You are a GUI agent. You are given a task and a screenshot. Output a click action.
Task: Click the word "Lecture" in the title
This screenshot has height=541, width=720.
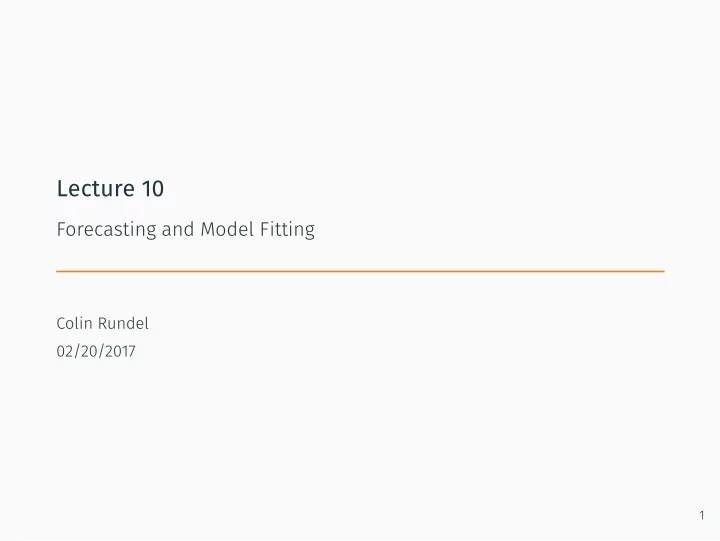[x=96, y=188]
